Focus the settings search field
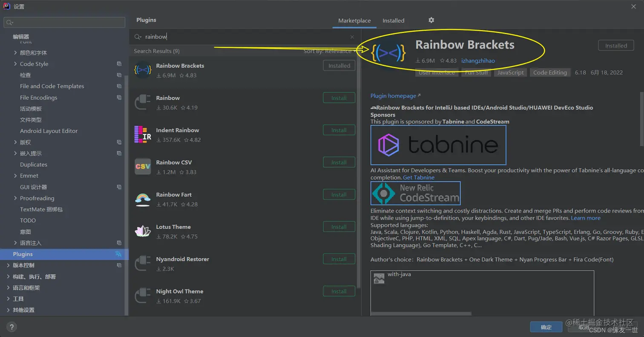Screen dimensions: 644x337 [64, 22]
